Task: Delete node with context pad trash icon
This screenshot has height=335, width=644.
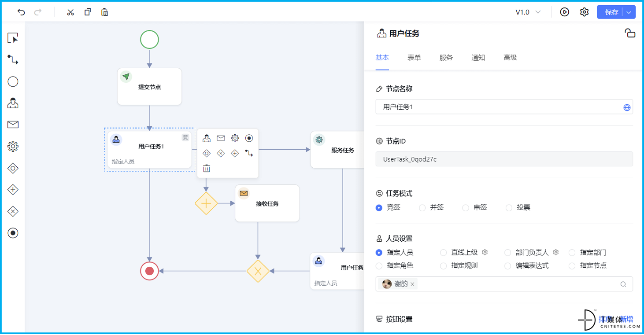Action: click(207, 168)
